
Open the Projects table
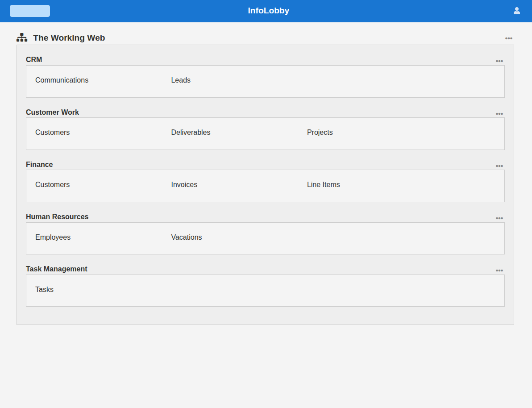(320, 133)
